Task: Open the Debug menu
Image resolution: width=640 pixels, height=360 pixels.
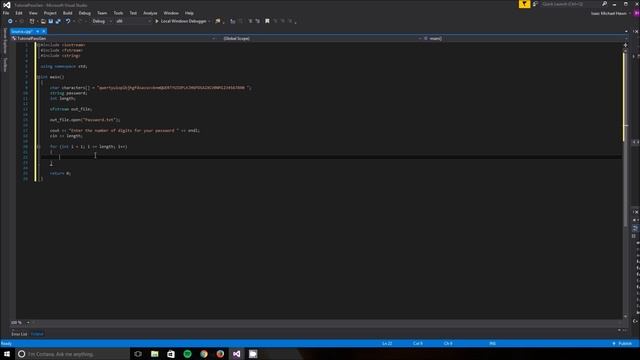Action: pos(84,13)
